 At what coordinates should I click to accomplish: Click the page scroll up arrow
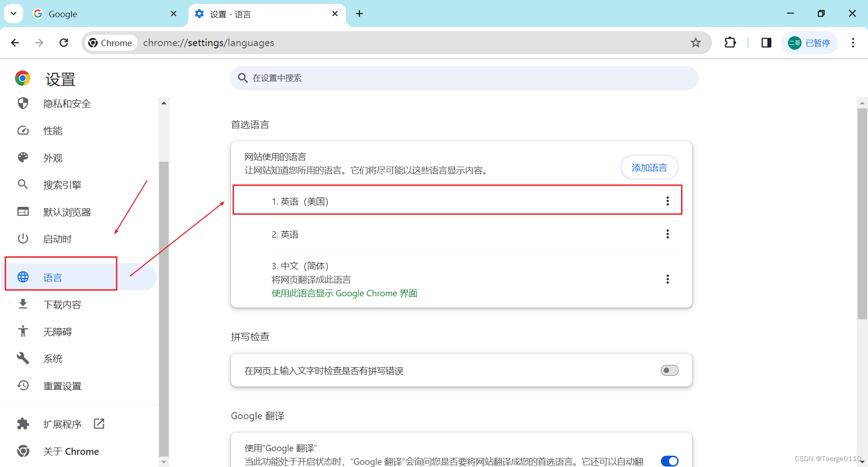click(x=862, y=103)
